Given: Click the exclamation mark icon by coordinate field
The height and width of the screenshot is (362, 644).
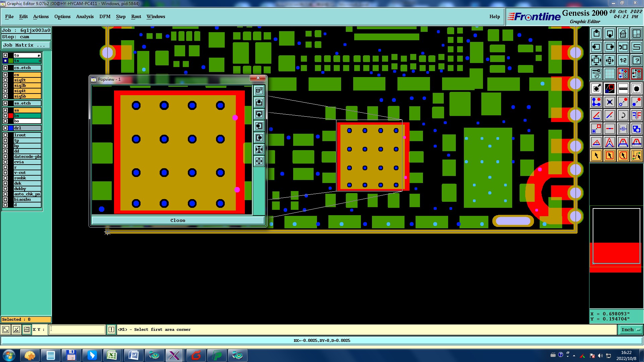Looking at the screenshot, I should point(111,329).
